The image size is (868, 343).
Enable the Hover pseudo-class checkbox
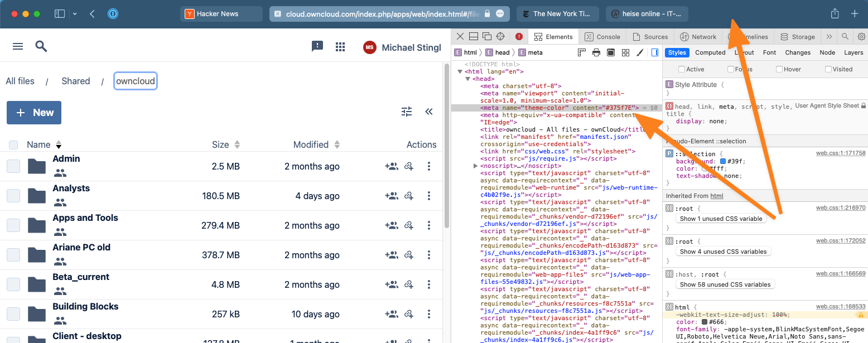(x=779, y=69)
